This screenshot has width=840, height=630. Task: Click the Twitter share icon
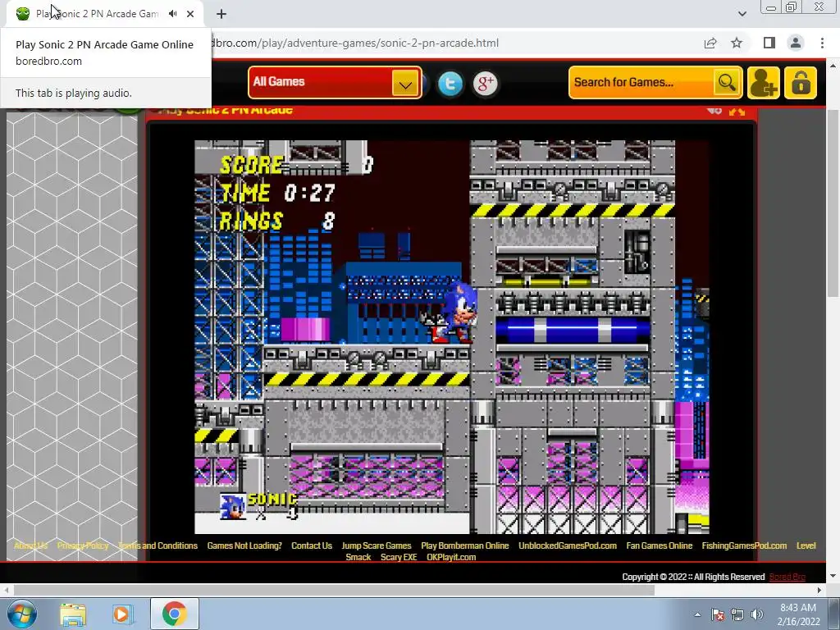[450, 84]
